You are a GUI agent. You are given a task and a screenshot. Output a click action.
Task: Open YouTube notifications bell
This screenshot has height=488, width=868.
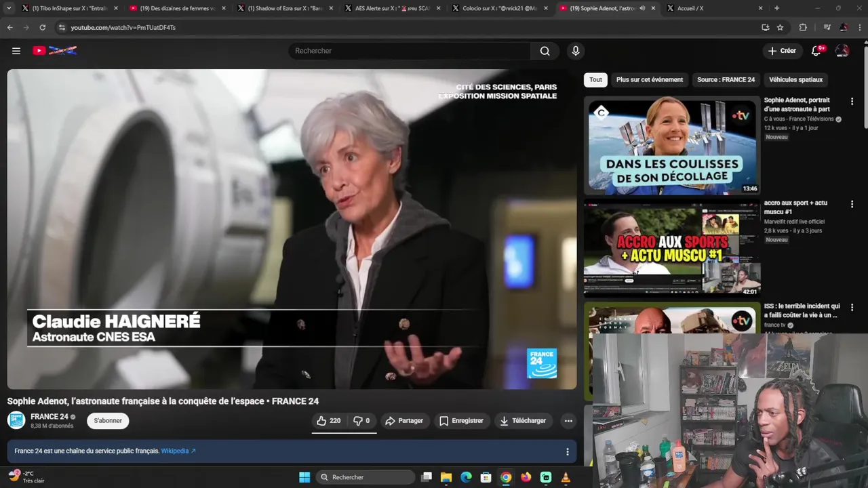click(x=816, y=51)
